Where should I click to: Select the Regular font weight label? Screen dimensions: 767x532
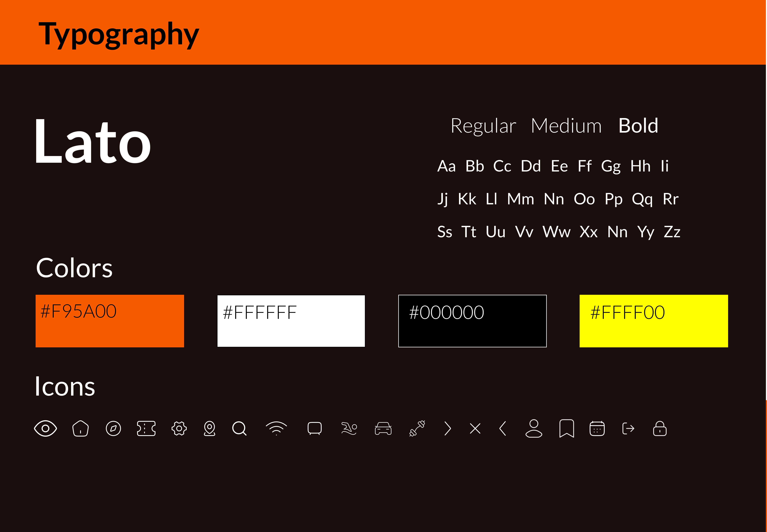483,126
